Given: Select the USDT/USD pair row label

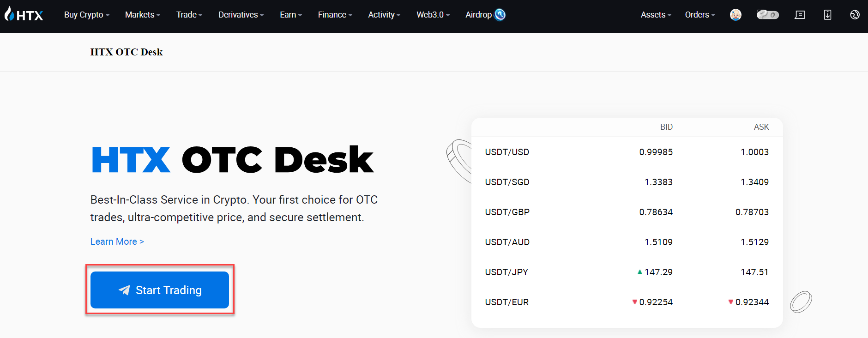Looking at the screenshot, I should 507,152.
